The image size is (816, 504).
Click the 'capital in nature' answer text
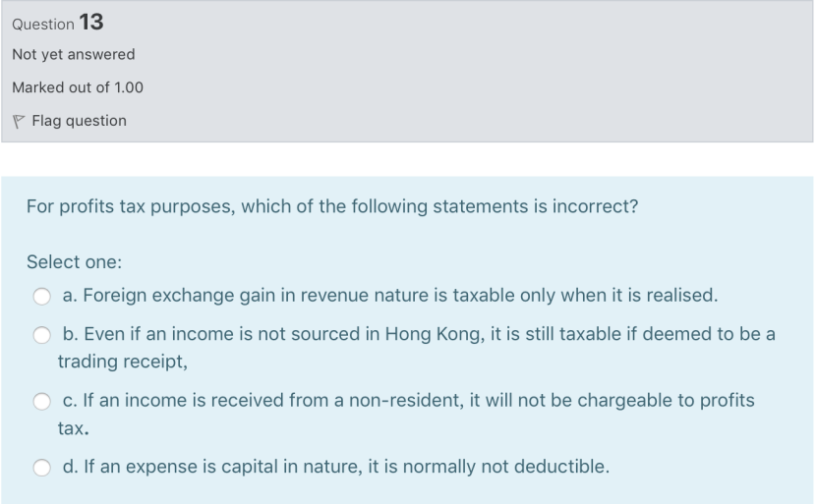coord(335,467)
